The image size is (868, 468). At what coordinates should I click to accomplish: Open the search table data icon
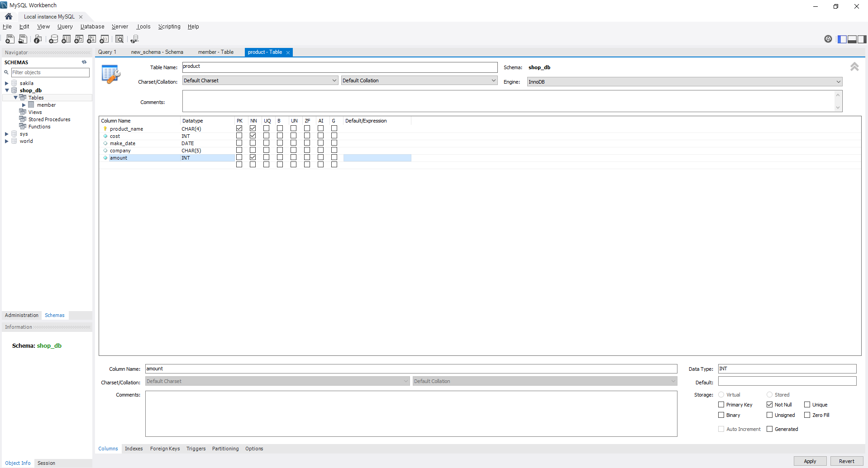pyautogui.click(x=119, y=39)
